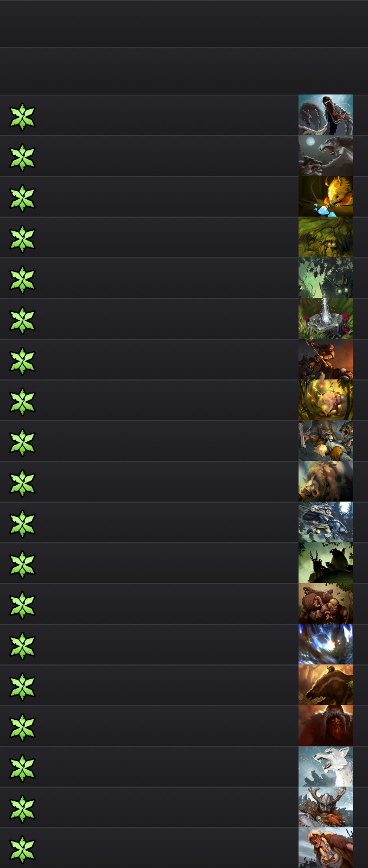The height and width of the screenshot is (868, 368).
Task: View the antler-helmeted dwarf thumbnail
Action: click(326, 807)
